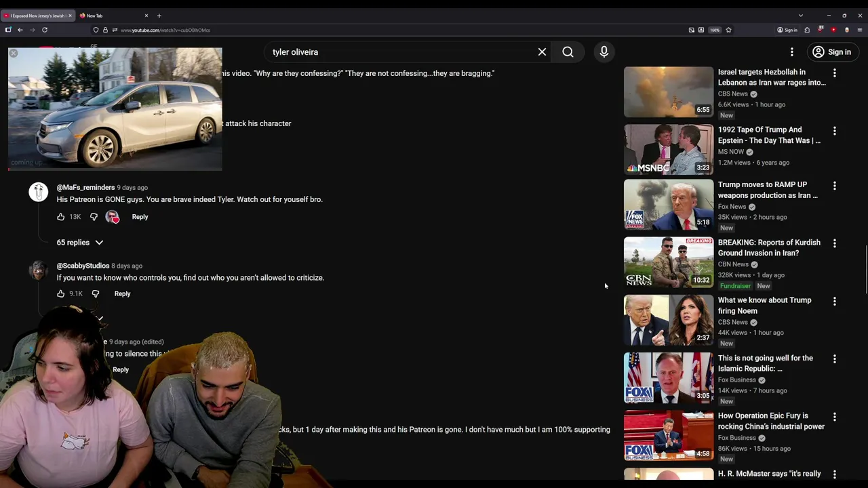
Task: Open more options for 1992 Tape video
Action: coord(835,130)
